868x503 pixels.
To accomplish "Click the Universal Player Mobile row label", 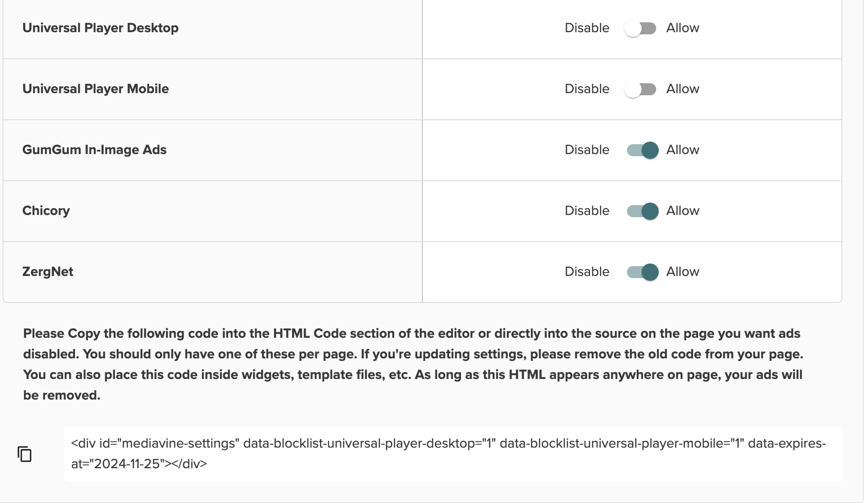I will 96,89.
